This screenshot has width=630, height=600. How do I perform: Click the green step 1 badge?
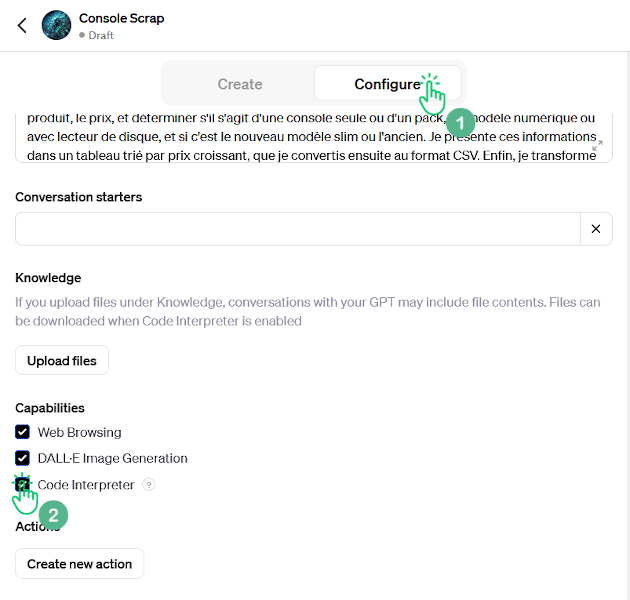(459, 123)
